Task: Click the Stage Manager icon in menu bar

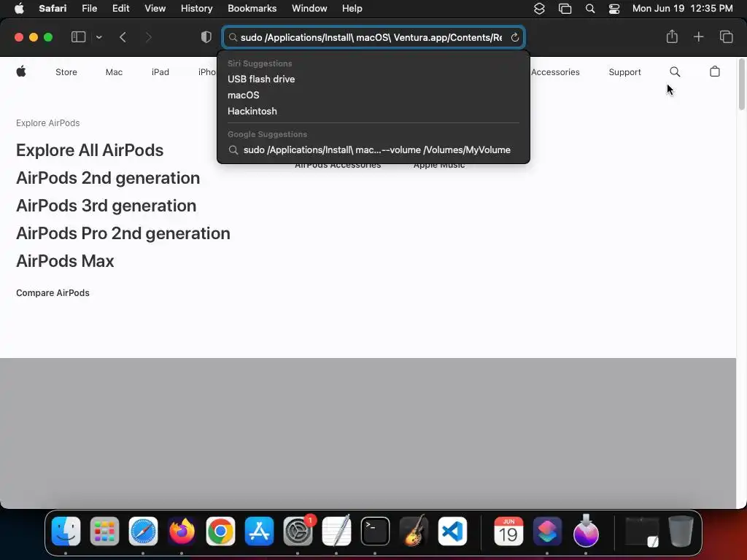Action: tap(565, 9)
